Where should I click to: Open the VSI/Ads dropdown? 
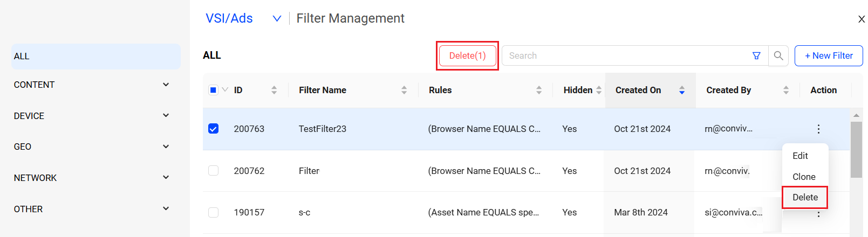pos(277,18)
